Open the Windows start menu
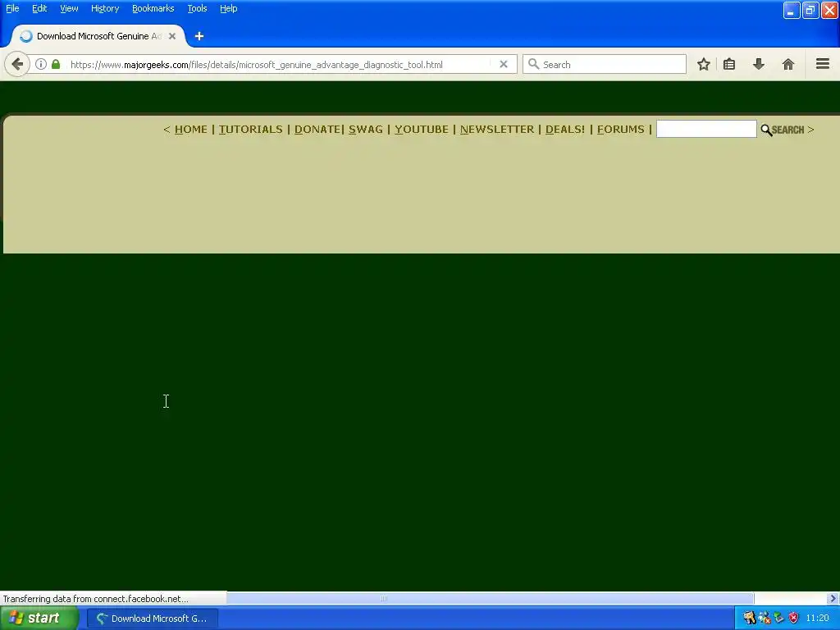The height and width of the screenshot is (630, 840). pos(39,619)
